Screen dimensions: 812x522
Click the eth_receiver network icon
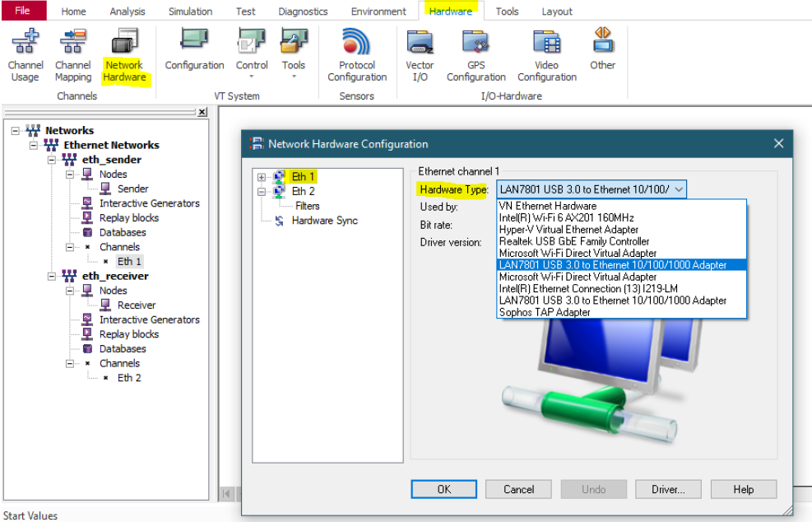click(x=69, y=276)
